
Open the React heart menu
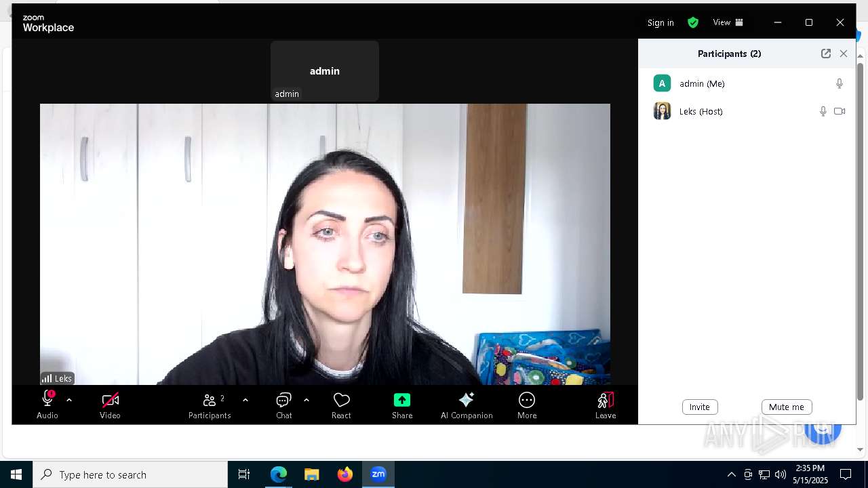click(341, 405)
